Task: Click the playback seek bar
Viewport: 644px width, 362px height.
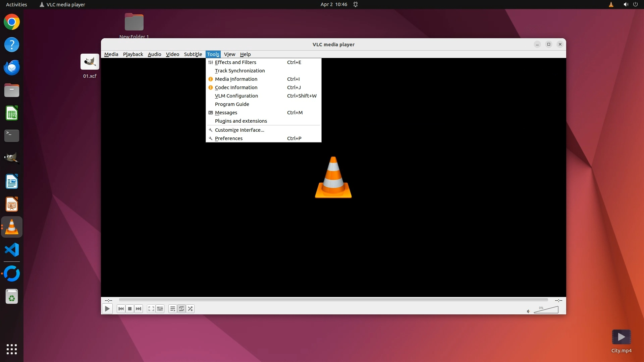Action: (x=333, y=300)
